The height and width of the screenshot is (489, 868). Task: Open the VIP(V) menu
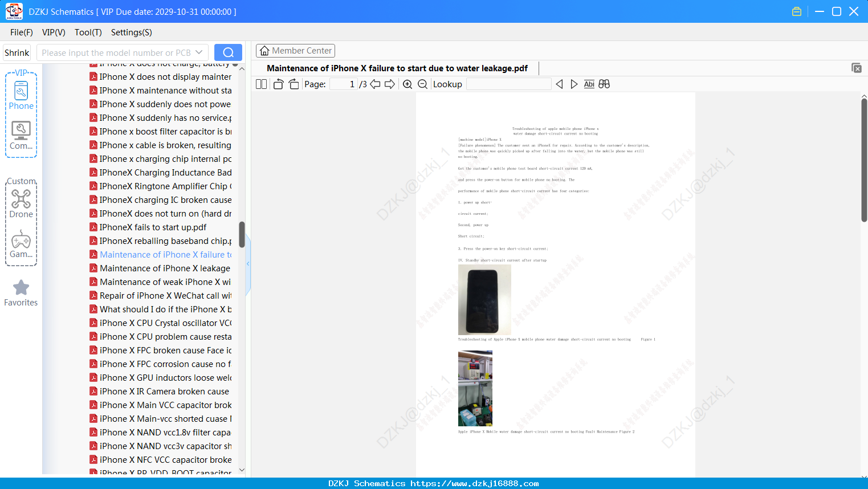[x=54, y=32]
